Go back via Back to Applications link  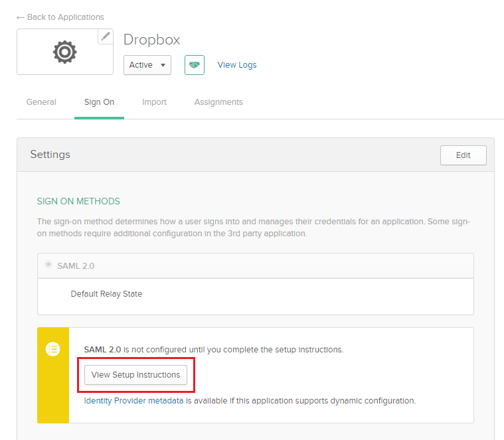click(x=60, y=17)
